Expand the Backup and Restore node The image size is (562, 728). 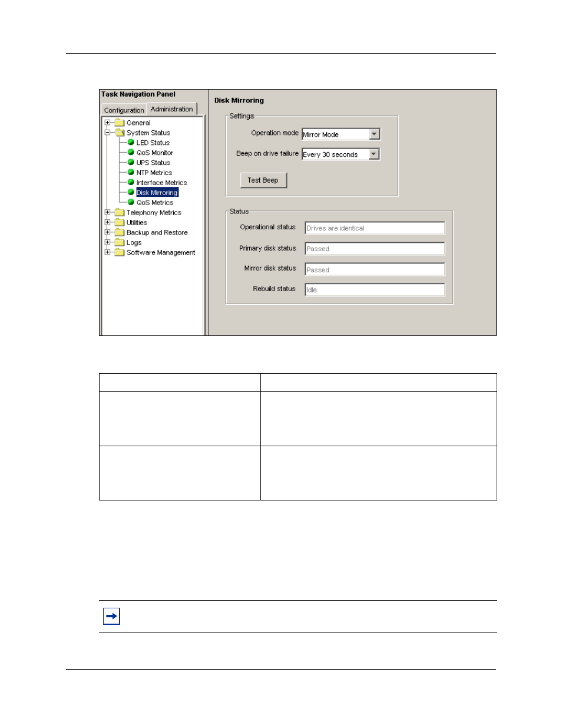[108, 232]
